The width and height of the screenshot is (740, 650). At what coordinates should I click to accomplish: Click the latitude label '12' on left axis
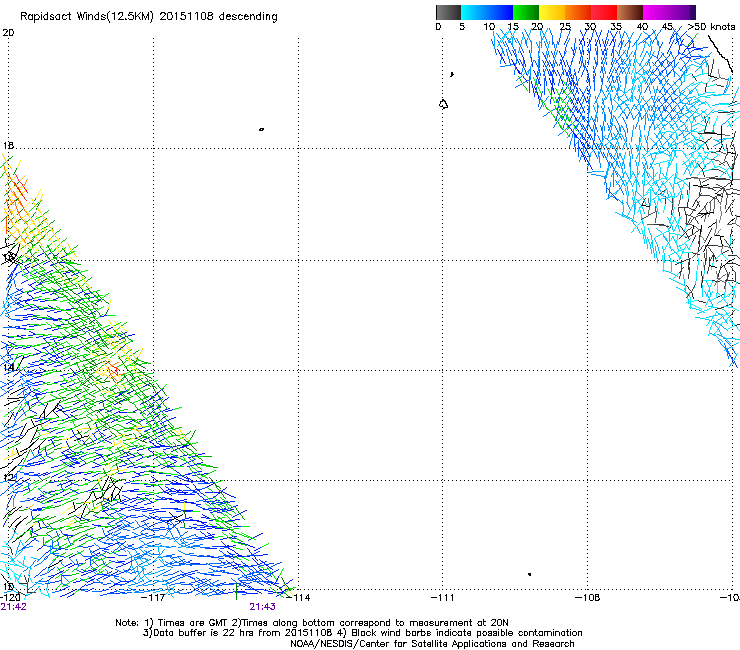point(8,477)
